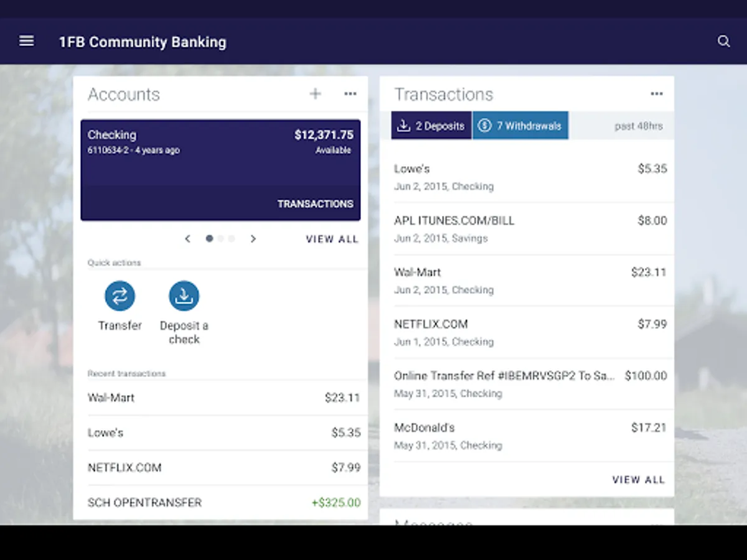Click VIEW ALL under the Accounts card

coord(332,240)
